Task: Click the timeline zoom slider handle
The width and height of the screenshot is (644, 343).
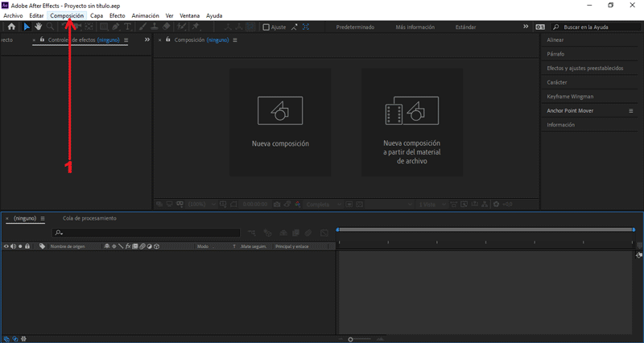Action: [350, 339]
